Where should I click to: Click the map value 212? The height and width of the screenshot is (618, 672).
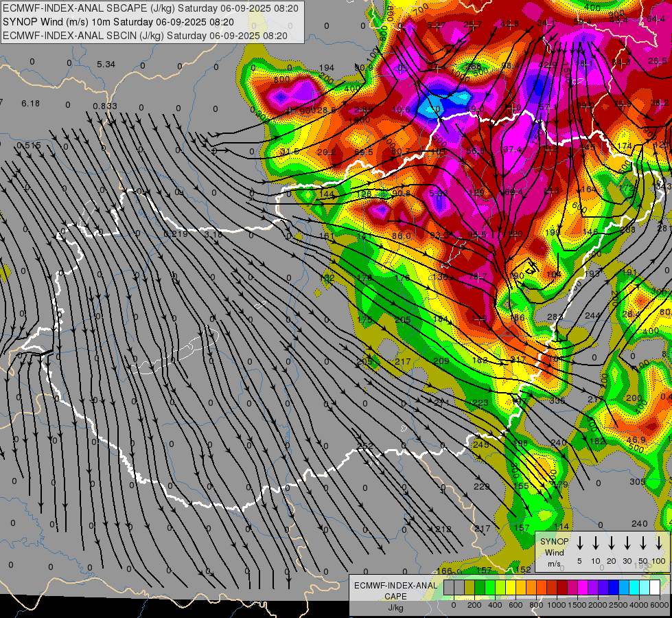pos(443,528)
